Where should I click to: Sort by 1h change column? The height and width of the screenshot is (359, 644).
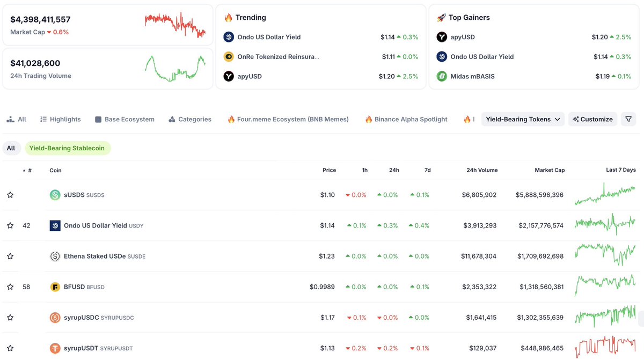point(365,170)
